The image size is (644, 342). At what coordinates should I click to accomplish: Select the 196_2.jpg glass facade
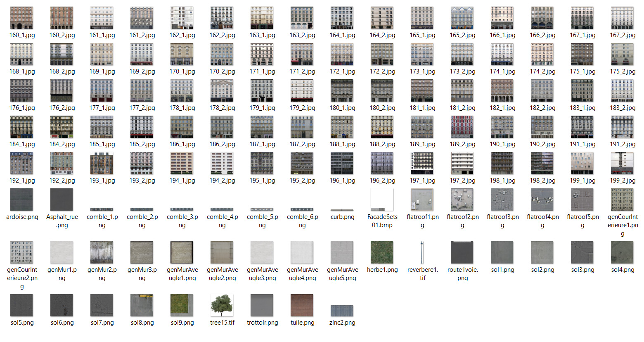click(x=382, y=163)
